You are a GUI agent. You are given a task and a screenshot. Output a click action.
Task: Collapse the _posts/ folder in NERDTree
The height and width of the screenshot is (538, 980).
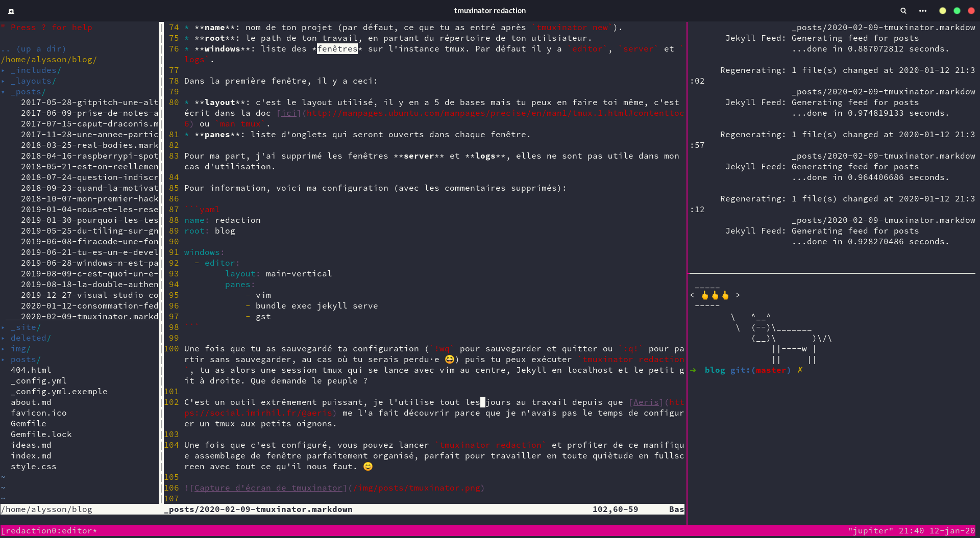(x=28, y=92)
